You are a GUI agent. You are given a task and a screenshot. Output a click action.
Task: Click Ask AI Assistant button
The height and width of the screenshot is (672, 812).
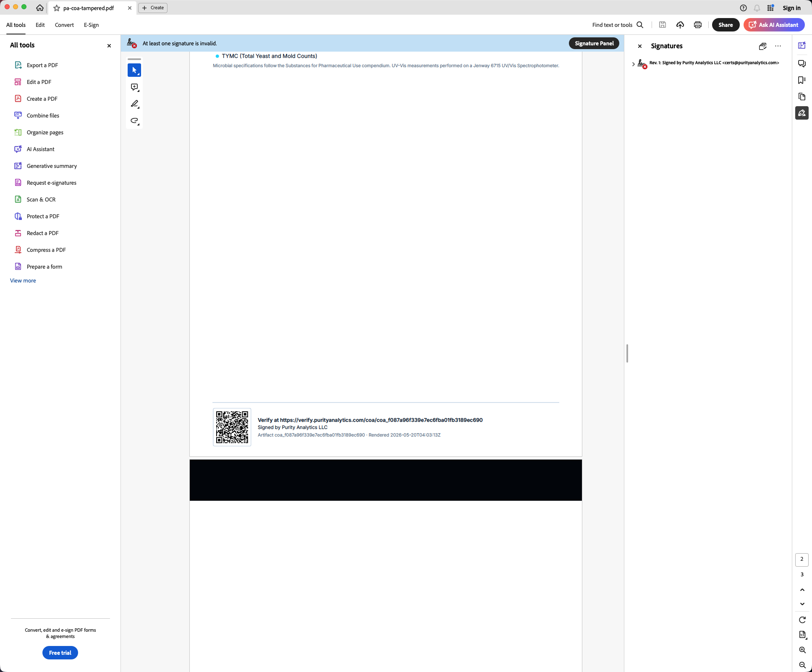(774, 25)
